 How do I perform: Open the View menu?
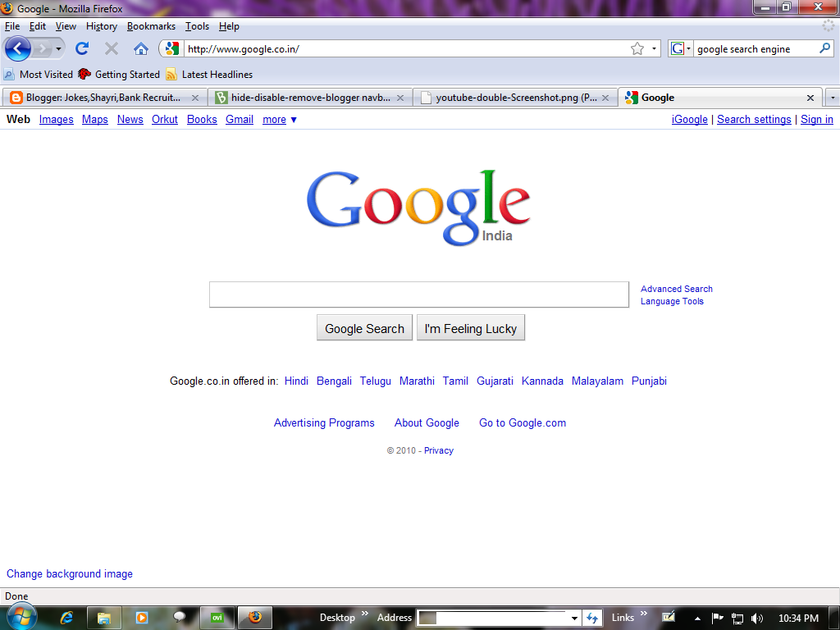coord(66,26)
